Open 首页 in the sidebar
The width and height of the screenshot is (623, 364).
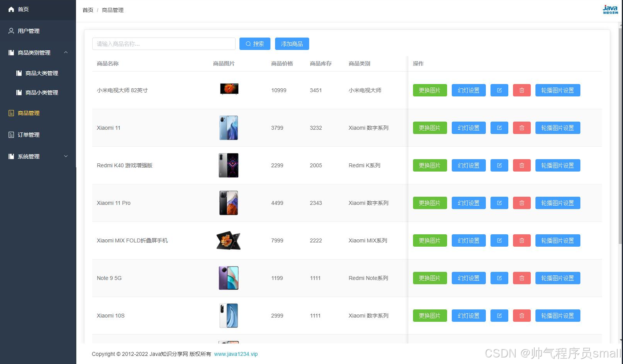click(x=38, y=9)
